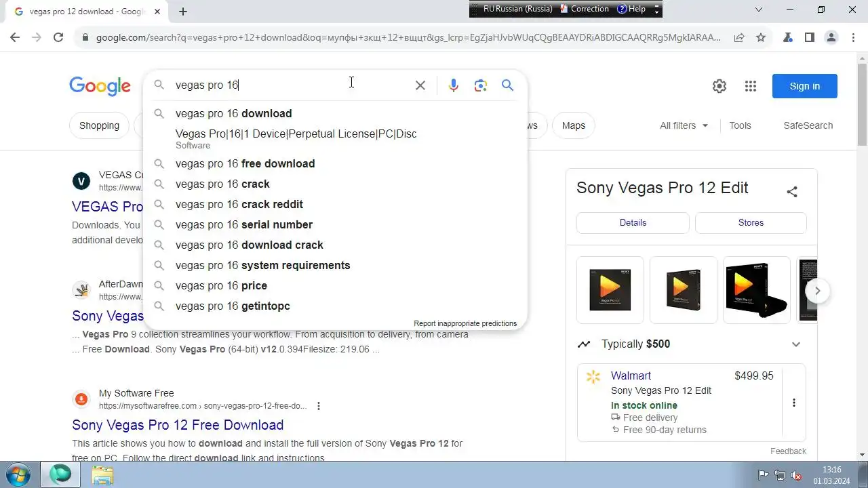Image resolution: width=868 pixels, height=488 pixels.
Task: Open first Vegas Pro 12 product thumbnail
Action: pyautogui.click(x=610, y=290)
